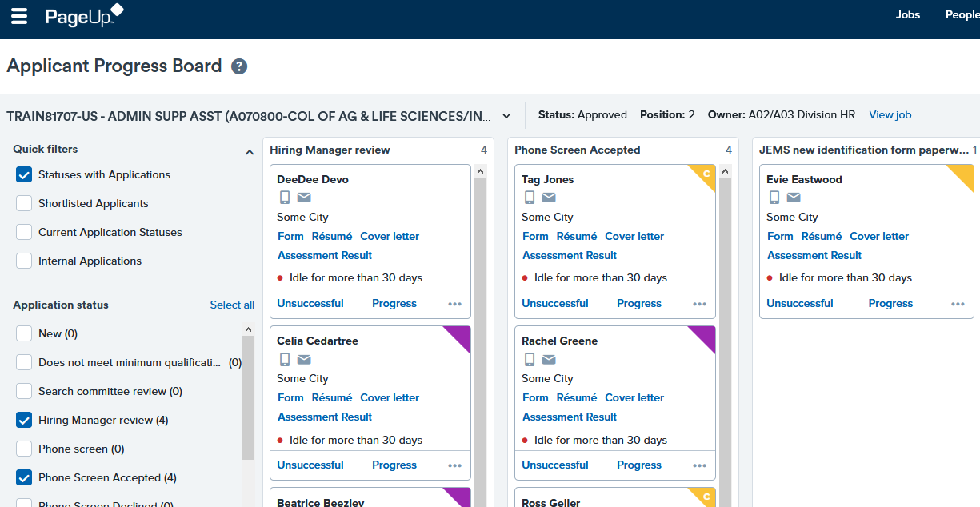
Task: Check the Phone screen (0) status
Action: point(24,449)
